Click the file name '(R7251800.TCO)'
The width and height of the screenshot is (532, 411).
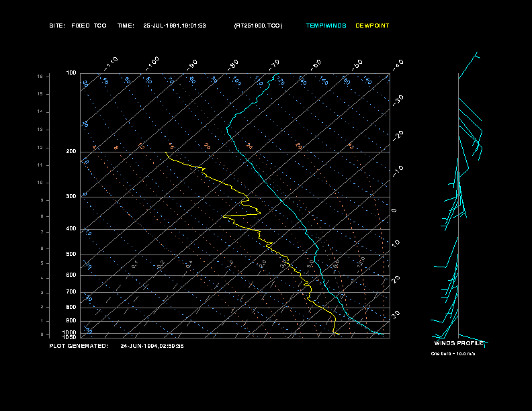tap(258, 26)
